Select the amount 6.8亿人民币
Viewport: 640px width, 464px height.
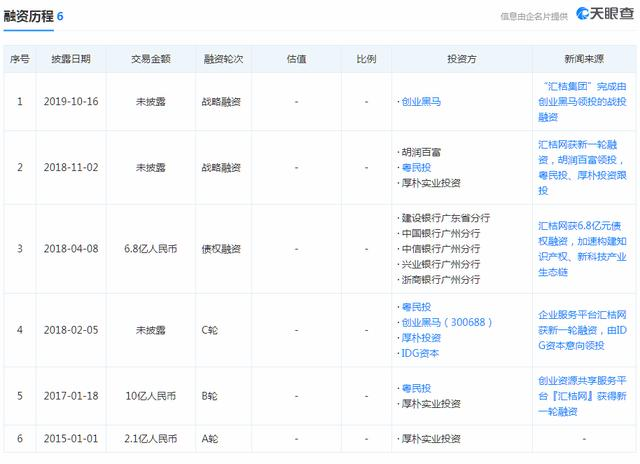[x=151, y=249]
